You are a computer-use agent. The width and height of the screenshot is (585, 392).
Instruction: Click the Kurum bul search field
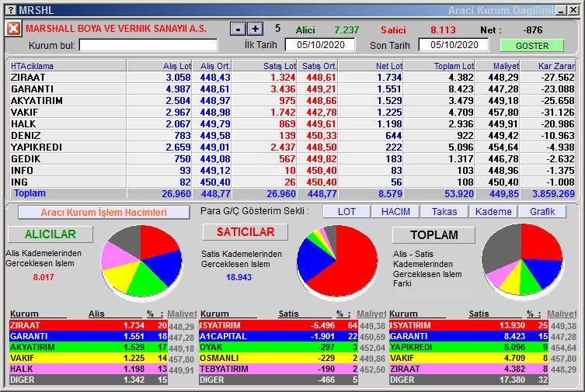point(148,46)
